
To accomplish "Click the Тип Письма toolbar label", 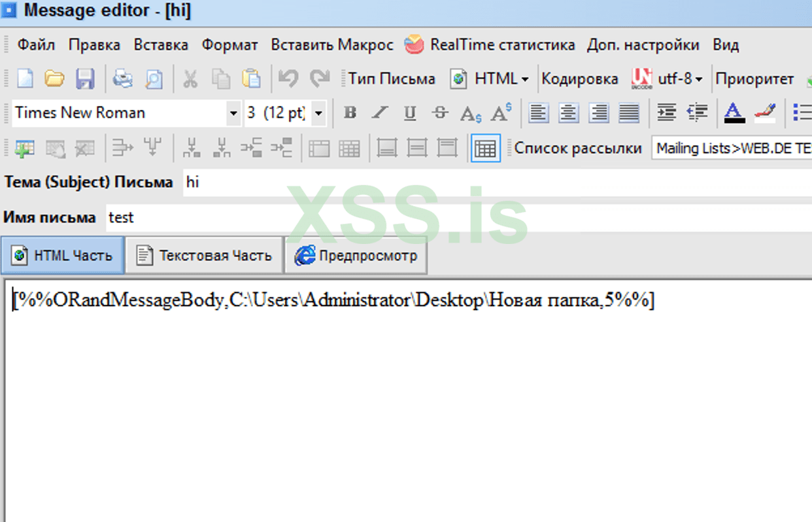I will point(392,79).
